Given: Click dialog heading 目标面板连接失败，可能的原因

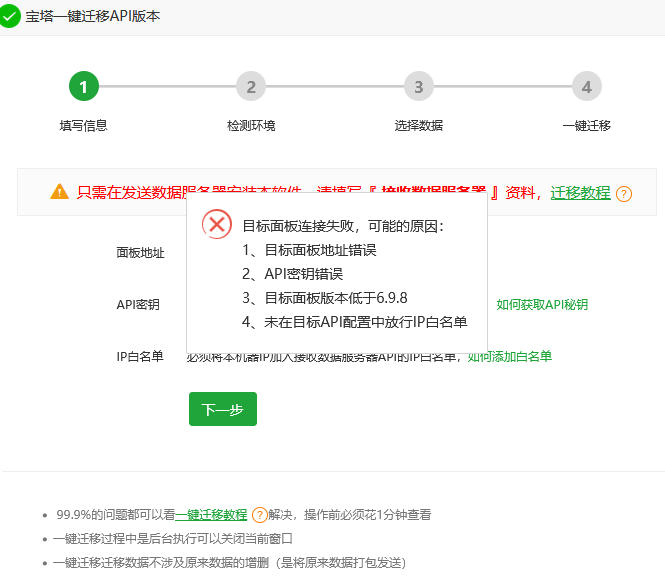Looking at the screenshot, I should tap(343, 226).
